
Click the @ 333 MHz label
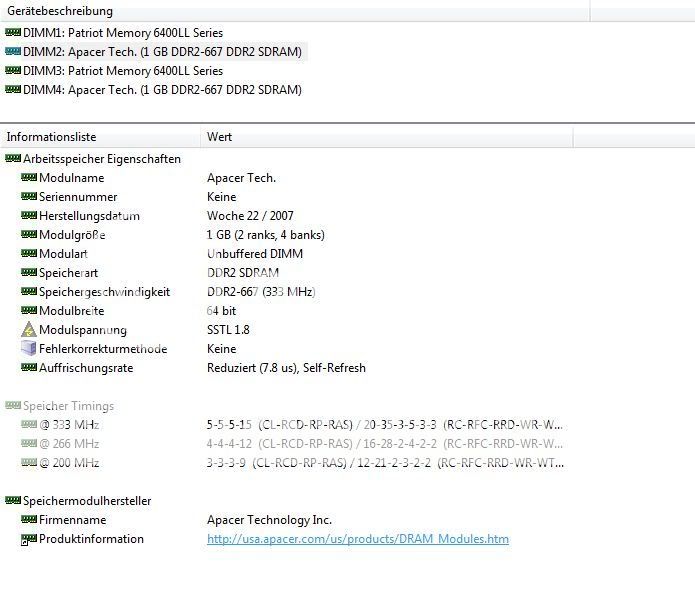click(x=69, y=425)
